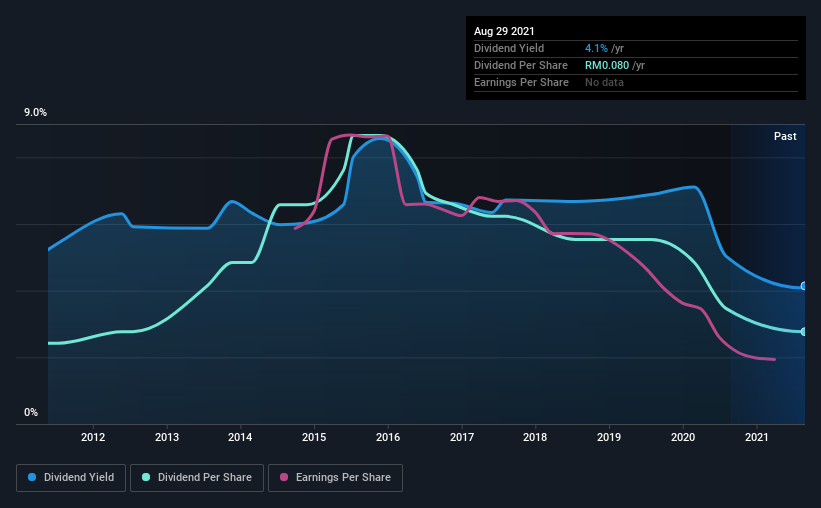821x508 pixels.
Task: Click the No data text in the tooltip
Action: tap(605, 82)
